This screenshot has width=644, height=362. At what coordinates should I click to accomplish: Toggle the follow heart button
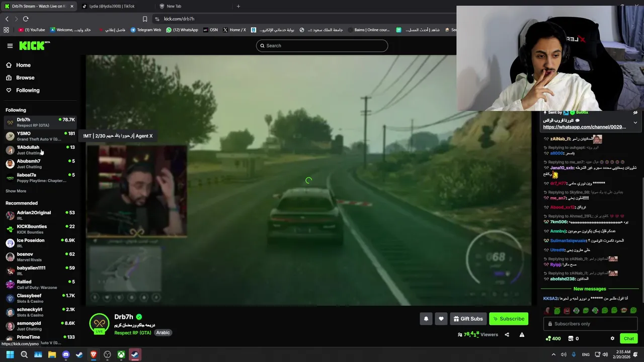point(441,319)
